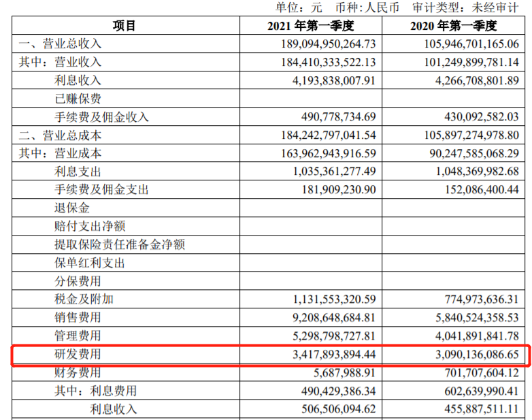Select the 销售费用 row label

(x=78, y=317)
